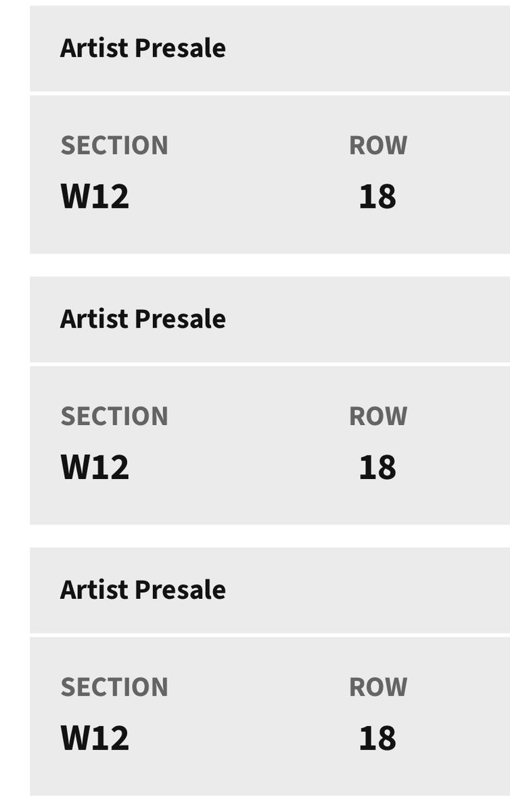Click the ROW label on the bottom ticket
510x812 pixels.
(x=378, y=687)
